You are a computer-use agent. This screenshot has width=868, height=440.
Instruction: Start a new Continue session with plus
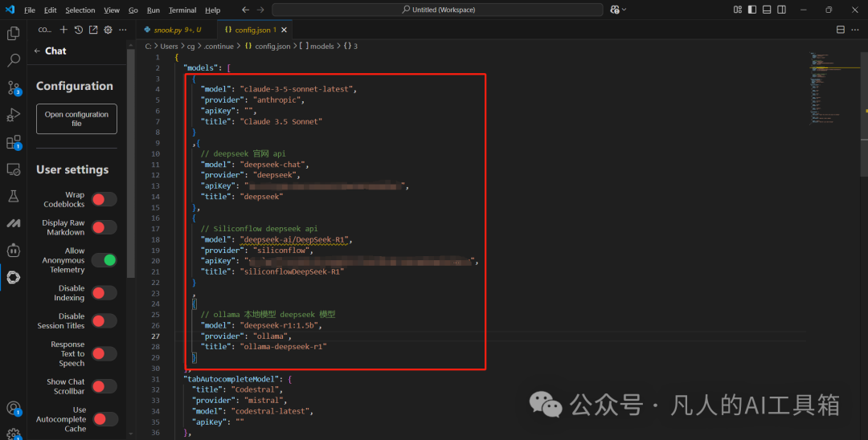coord(63,30)
